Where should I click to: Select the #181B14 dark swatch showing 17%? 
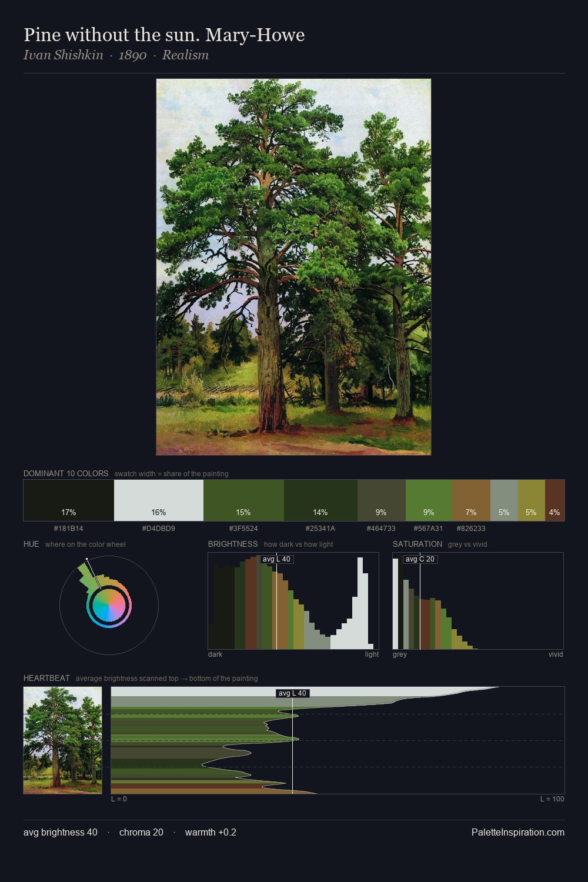click(69, 500)
